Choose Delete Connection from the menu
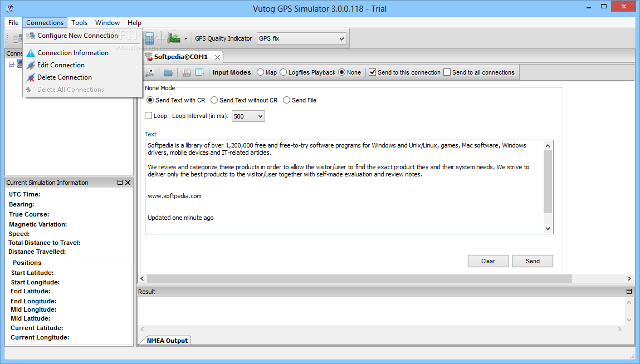The image size is (640, 364). 82,77
